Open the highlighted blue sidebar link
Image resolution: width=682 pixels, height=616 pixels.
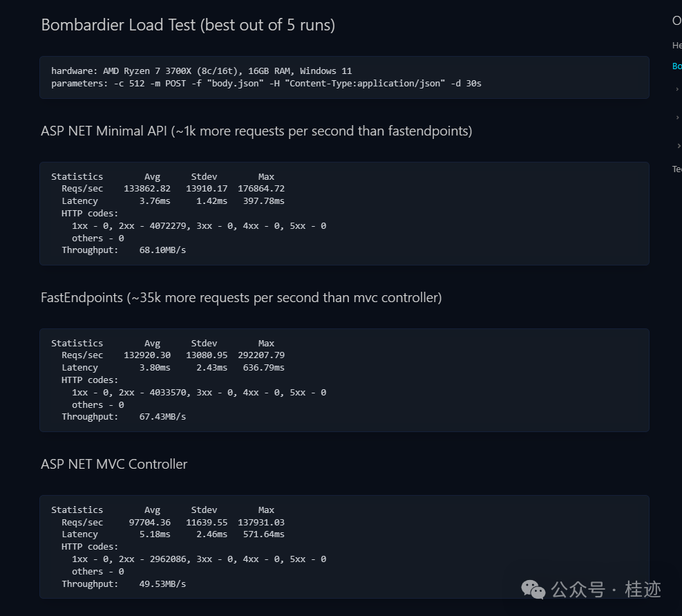(676, 66)
